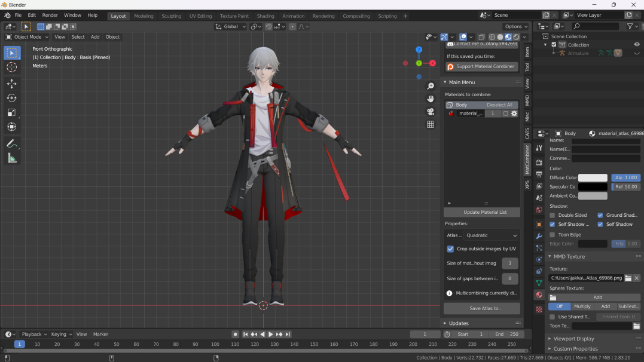Image resolution: width=644 pixels, height=362 pixels.
Task: Click the Save Atlas to.. button
Action: [x=481, y=308]
